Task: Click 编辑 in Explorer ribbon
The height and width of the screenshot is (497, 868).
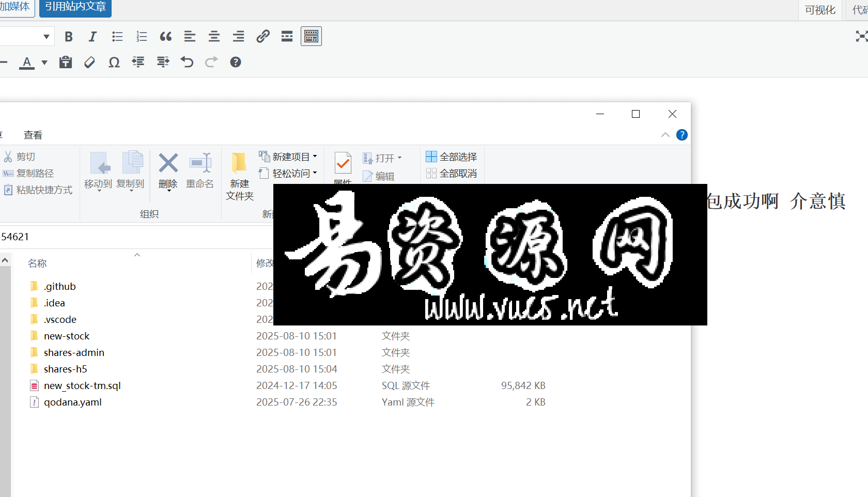Action: [379, 176]
